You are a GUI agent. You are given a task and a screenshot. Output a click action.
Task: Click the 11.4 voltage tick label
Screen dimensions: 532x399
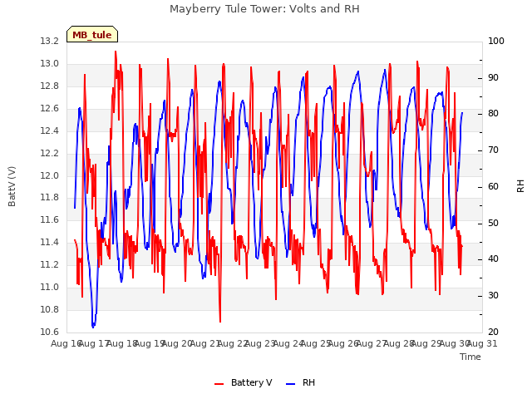(x=50, y=242)
